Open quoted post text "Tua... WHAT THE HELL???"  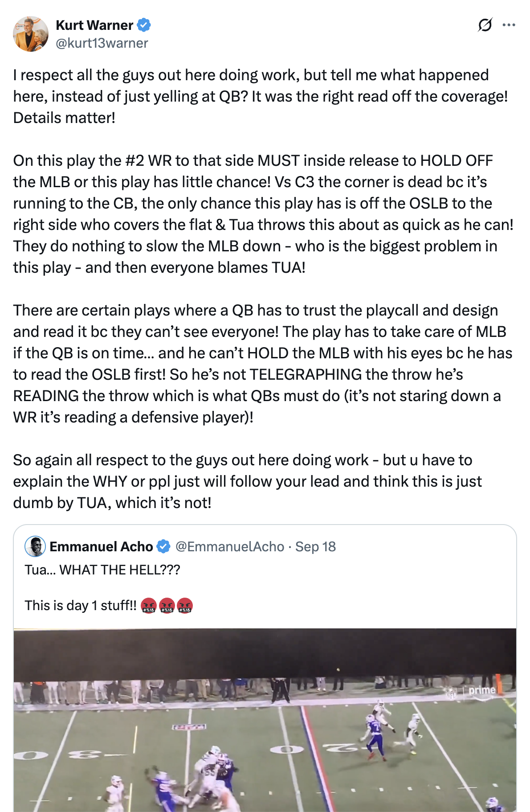(x=102, y=570)
